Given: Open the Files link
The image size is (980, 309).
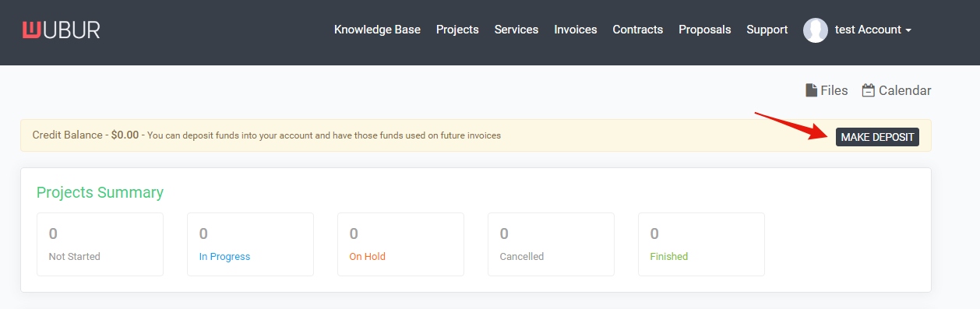Looking at the screenshot, I should click(827, 90).
